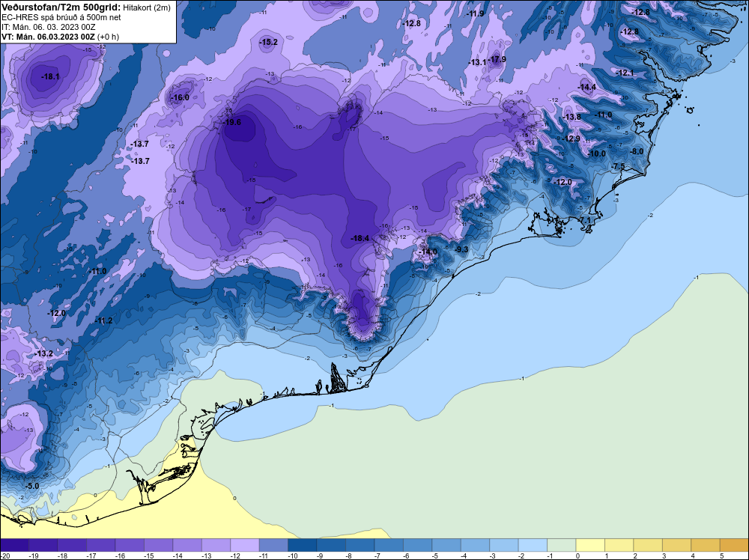749x560 pixels.
Task: Click the -11.9 temperature value
Action: click(476, 13)
